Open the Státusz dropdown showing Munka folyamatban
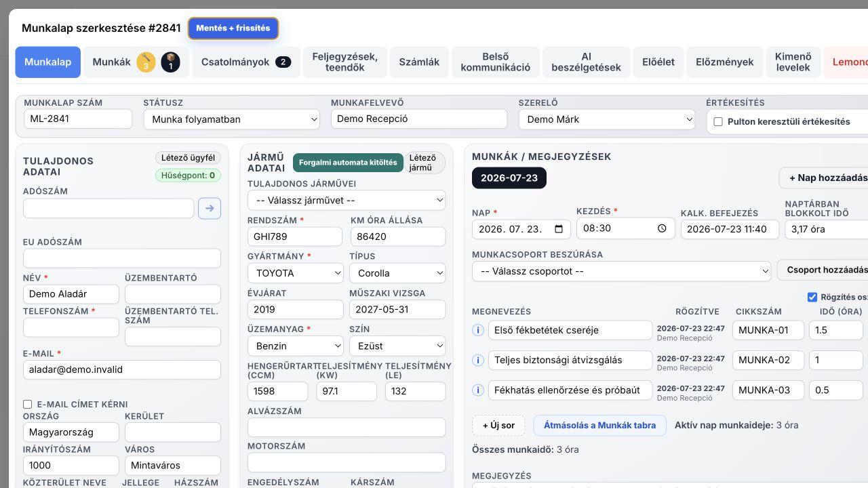868x488 pixels. 232,119
